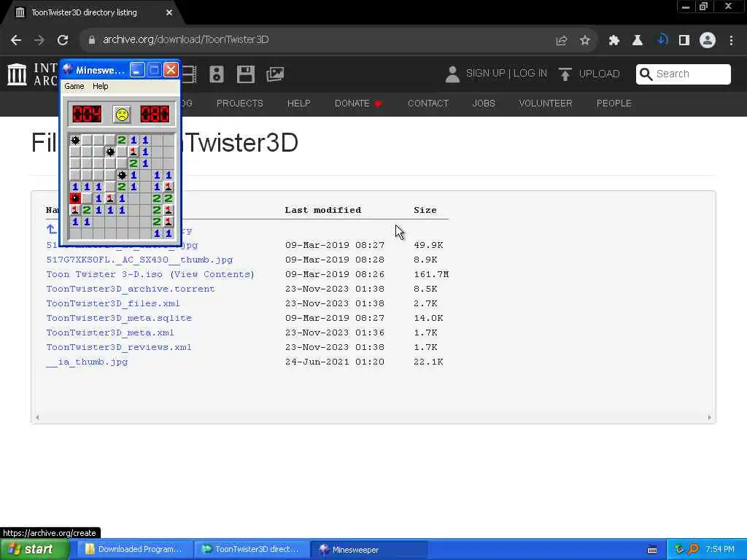Toggle the browser side panel icon

[x=684, y=41]
